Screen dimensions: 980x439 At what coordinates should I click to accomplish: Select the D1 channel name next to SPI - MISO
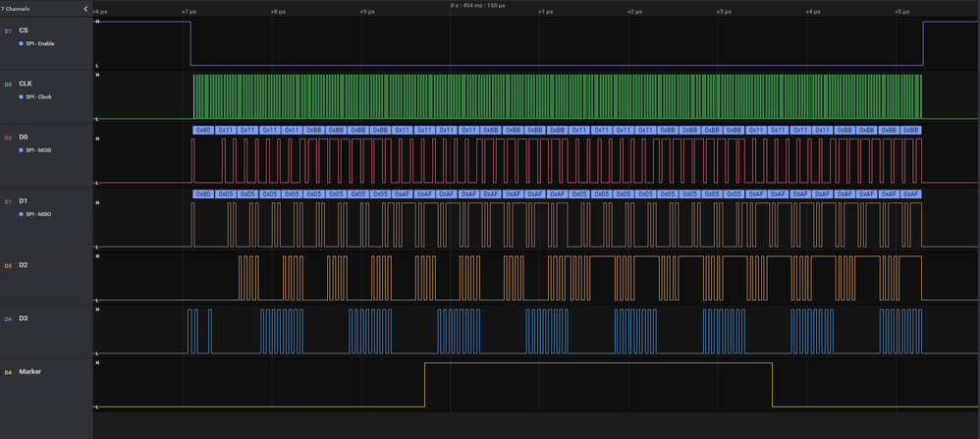[x=24, y=200]
